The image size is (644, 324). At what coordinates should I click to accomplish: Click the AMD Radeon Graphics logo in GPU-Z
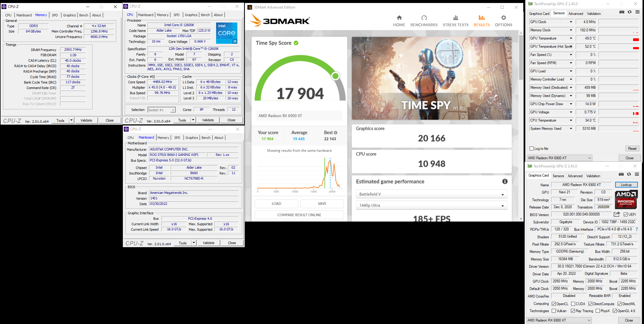click(626, 199)
